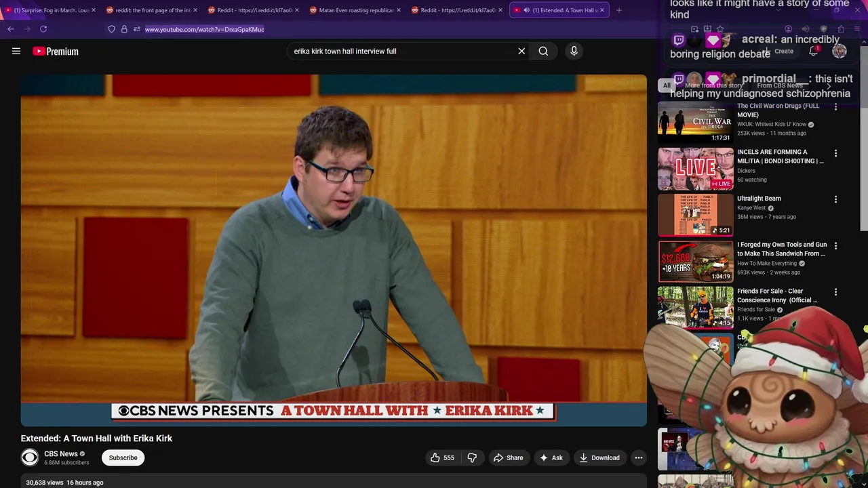Open the Incels Are Forming a Militia live thumbnail
The height and width of the screenshot is (488, 868).
pos(696,169)
